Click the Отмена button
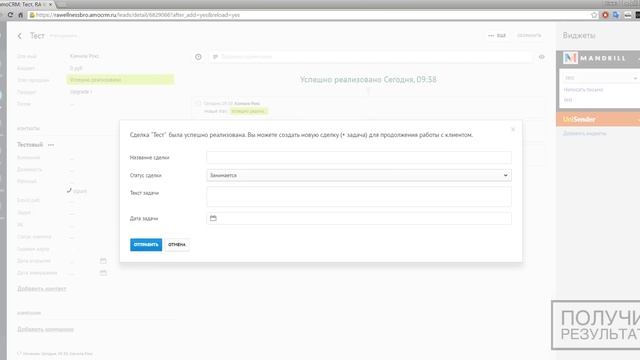The width and height of the screenshot is (640, 360). point(177,244)
